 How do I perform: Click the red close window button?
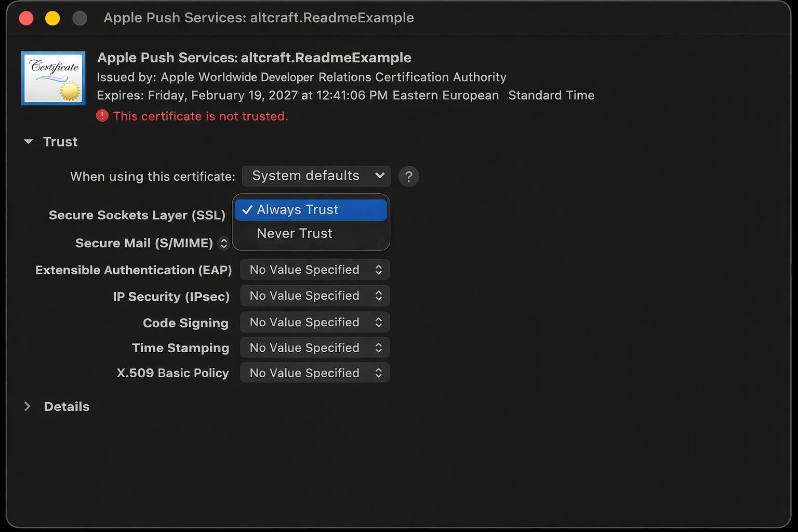click(x=26, y=18)
